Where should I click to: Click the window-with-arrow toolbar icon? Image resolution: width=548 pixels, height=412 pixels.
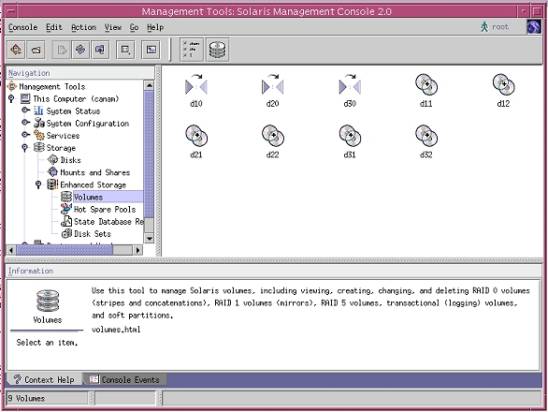125,50
